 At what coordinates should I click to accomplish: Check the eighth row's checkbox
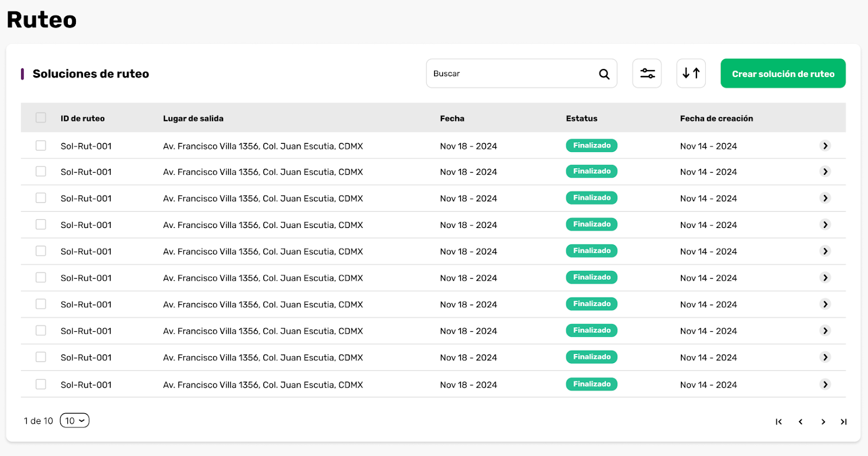tap(41, 331)
